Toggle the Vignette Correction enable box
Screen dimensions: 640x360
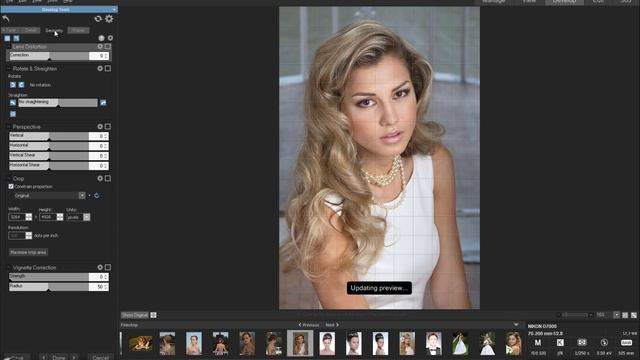pos(108,267)
